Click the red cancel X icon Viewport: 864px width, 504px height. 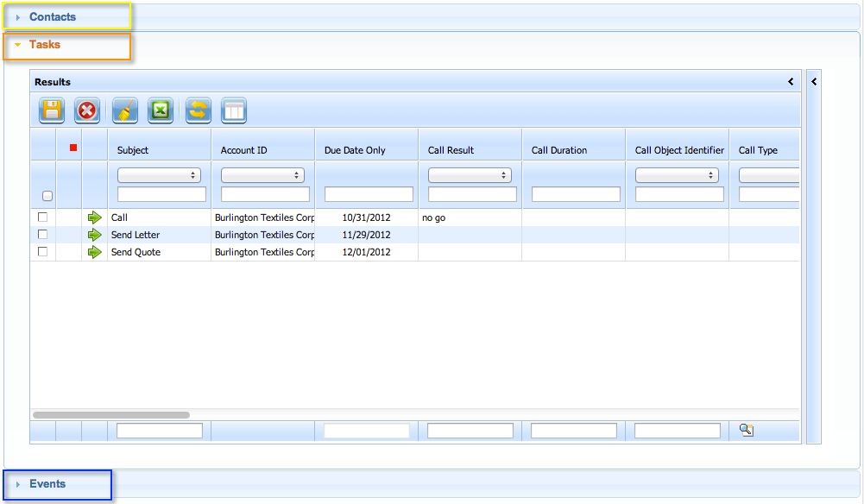click(x=88, y=110)
